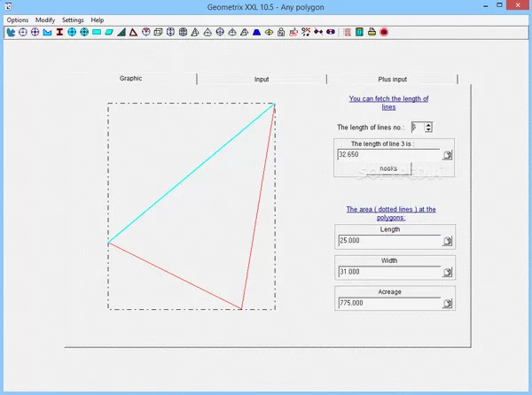Click the cyan line of the polygon
532x395 pixels.
pyautogui.click(x=191, y=174)
